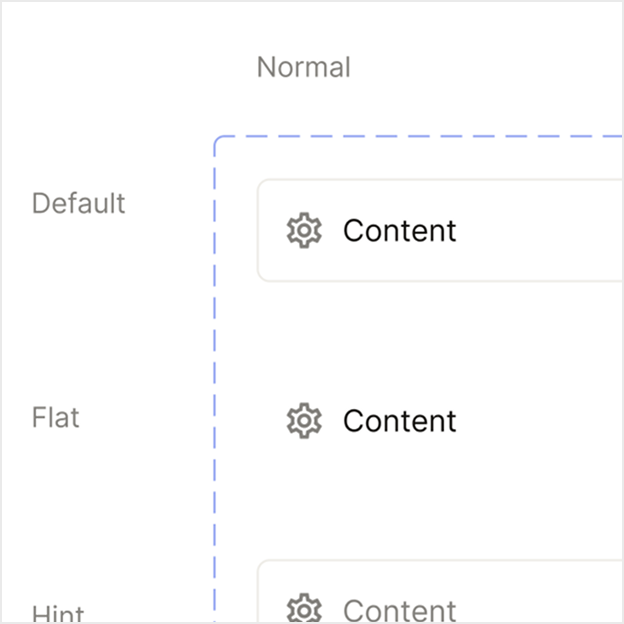Click the left padding before the Default card's gear

pyautogui.click(x=271, y=231)
